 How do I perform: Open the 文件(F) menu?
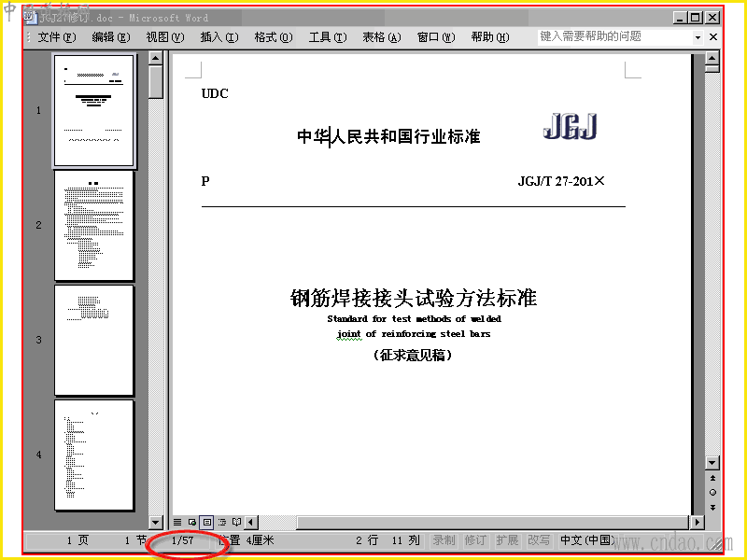tap(56, 37)
